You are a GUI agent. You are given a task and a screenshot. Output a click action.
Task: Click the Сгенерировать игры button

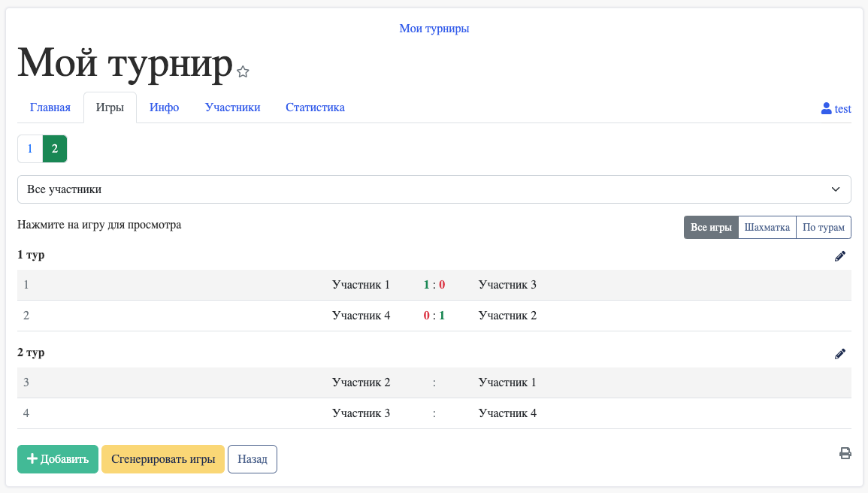[x=163, y=459]
